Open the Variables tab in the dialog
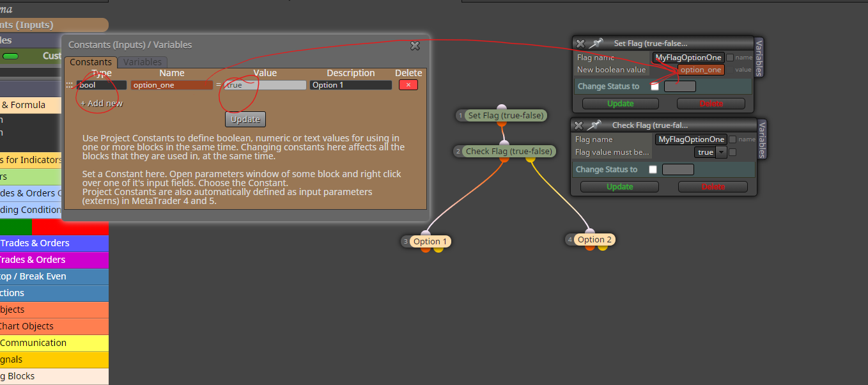 (143, 62)
